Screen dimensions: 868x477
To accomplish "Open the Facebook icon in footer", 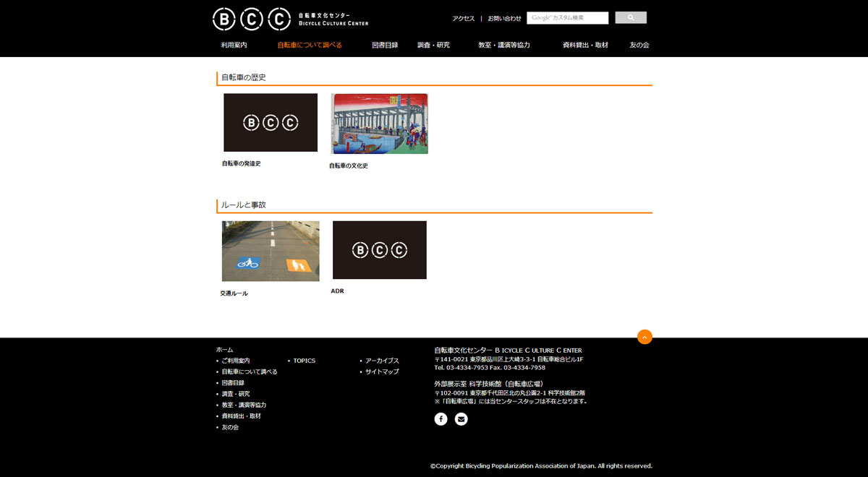I will click(441, 419).
